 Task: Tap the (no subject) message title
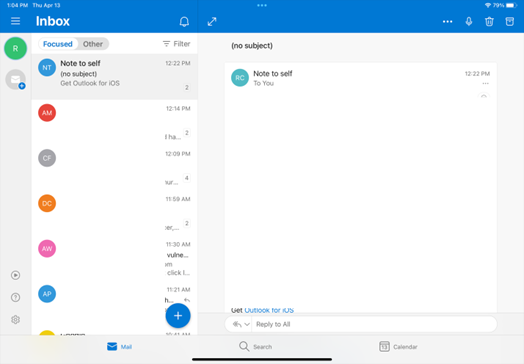tap(252, 46)
